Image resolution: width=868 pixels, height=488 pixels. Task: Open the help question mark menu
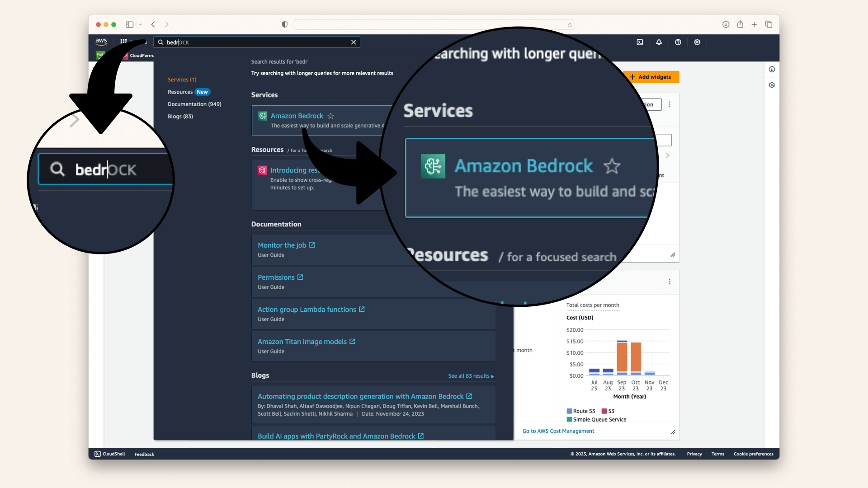(678, 42)
